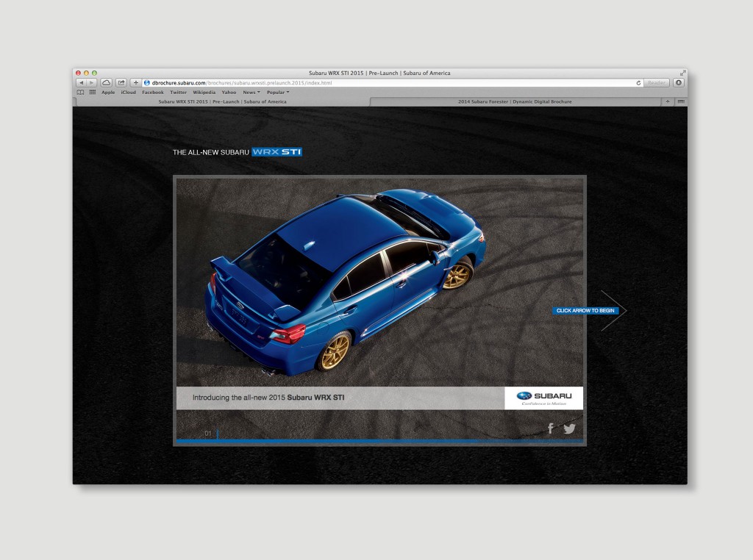The image size is (753, 560).
Task: Go forward using the Safari forward arrow
Action: click(x=92, y=83)
